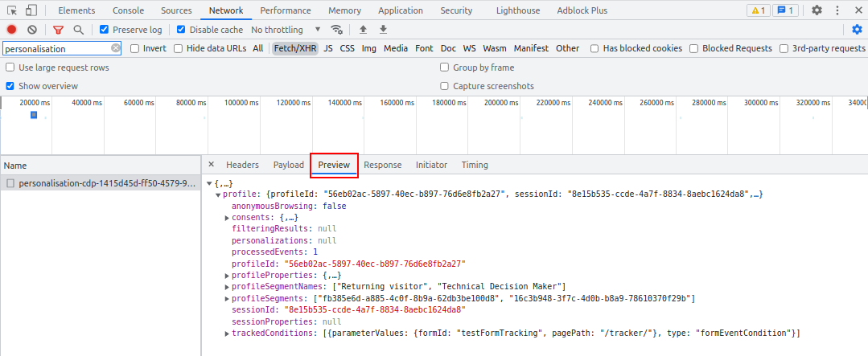Click the import HAR upload icon

(363, 29)
